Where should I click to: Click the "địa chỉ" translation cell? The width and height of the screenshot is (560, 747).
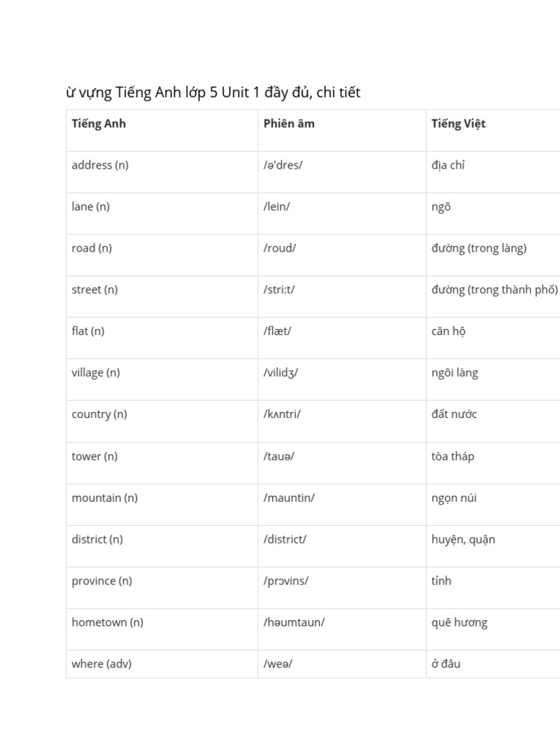point(448,165)
